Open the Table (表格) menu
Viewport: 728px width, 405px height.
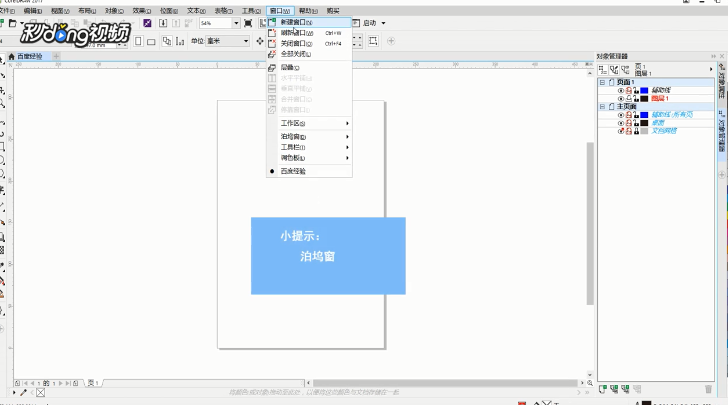[223, 11]
